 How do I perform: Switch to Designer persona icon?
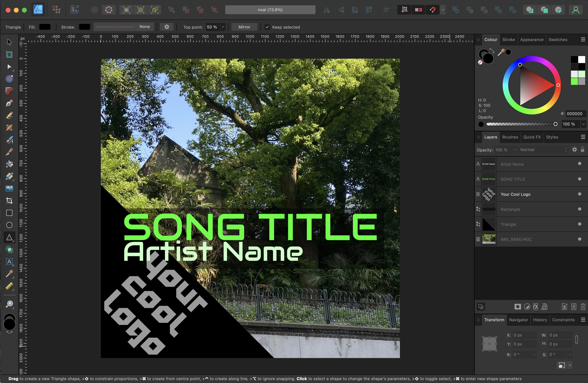pyautogui.click(x=38, y=10)
